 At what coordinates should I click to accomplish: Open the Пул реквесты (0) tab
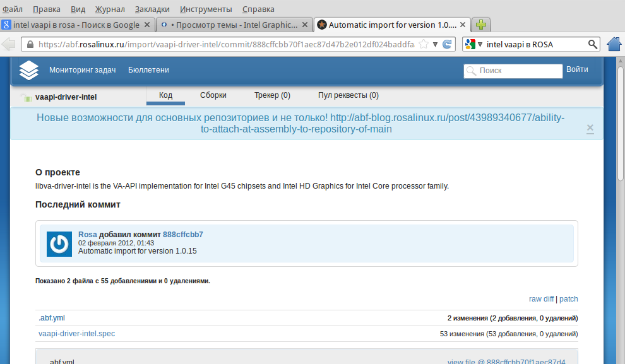coord(348,96)
